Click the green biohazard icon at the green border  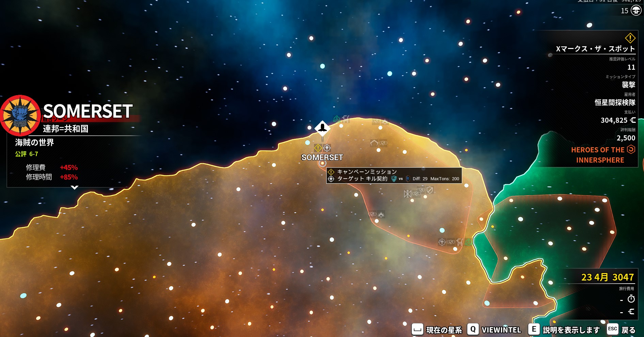tap(468, 242)
